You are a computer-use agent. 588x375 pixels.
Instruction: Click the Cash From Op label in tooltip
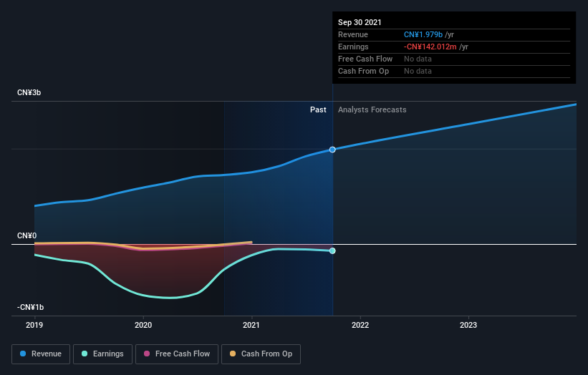[363, 71]
